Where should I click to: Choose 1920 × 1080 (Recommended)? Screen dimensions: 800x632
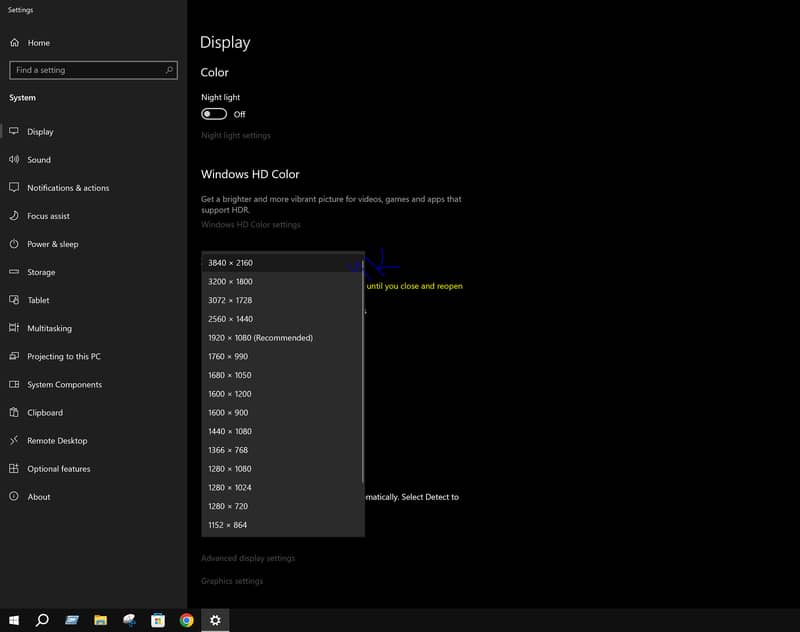(x=283, y=338)
